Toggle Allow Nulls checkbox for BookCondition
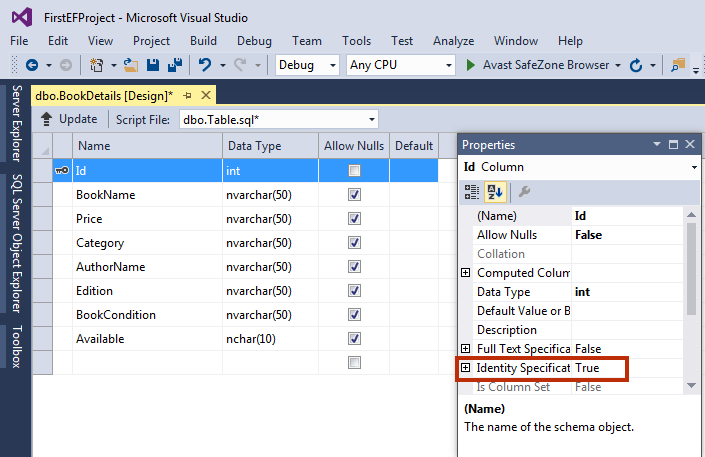This screenshot has width=705, height=457. pos(354,314)
